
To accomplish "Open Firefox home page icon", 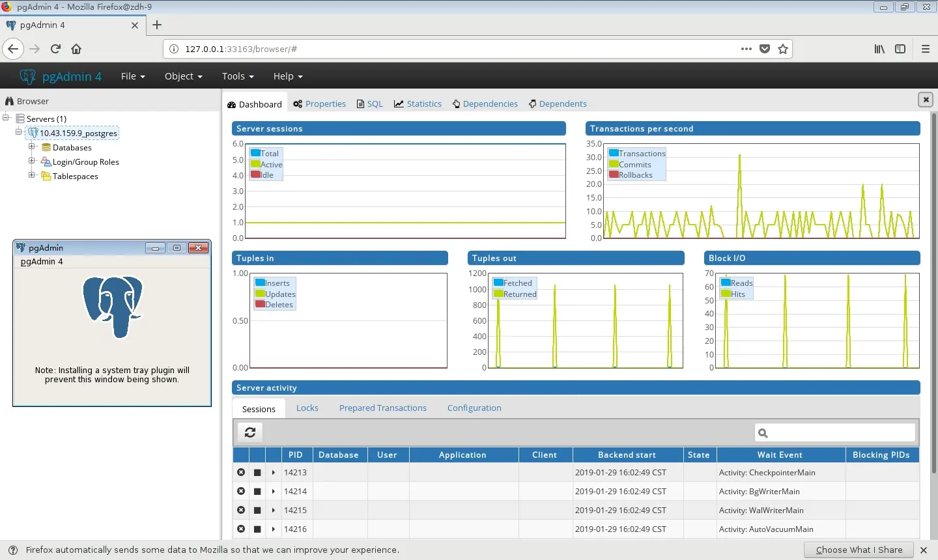I will (76, 49).
